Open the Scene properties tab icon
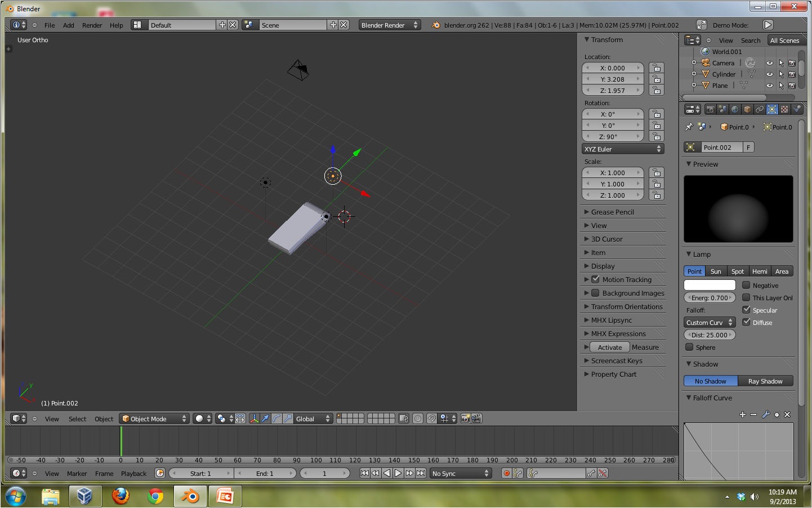This screenshot has width=812, height=508. [723, 109]
